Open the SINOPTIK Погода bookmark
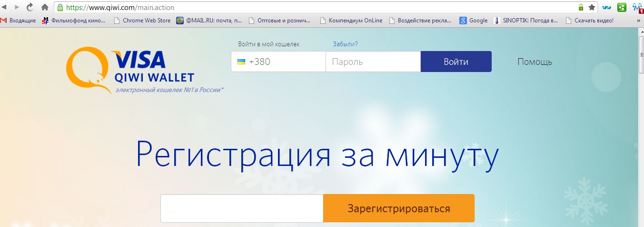Image resolution: width=644 pixels, height=227 pixels. tap(525, 21)
